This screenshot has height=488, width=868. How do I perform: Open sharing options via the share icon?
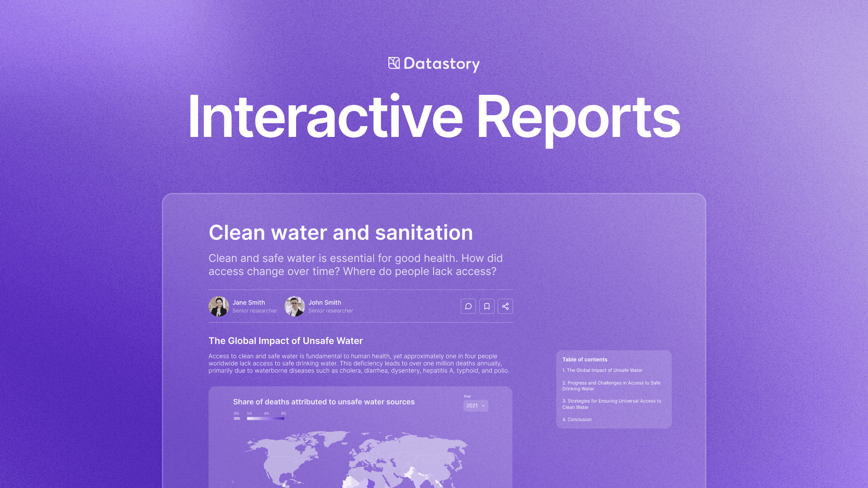[505, 306]
